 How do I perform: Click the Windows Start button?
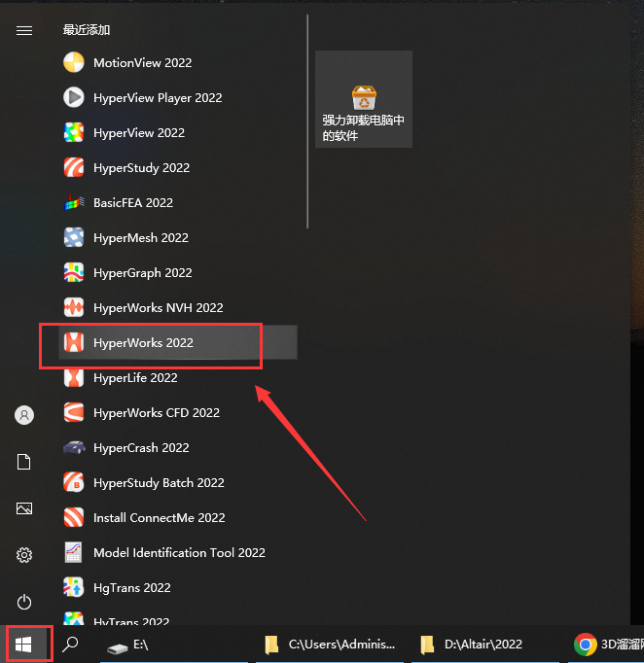[x=24, y=645]
